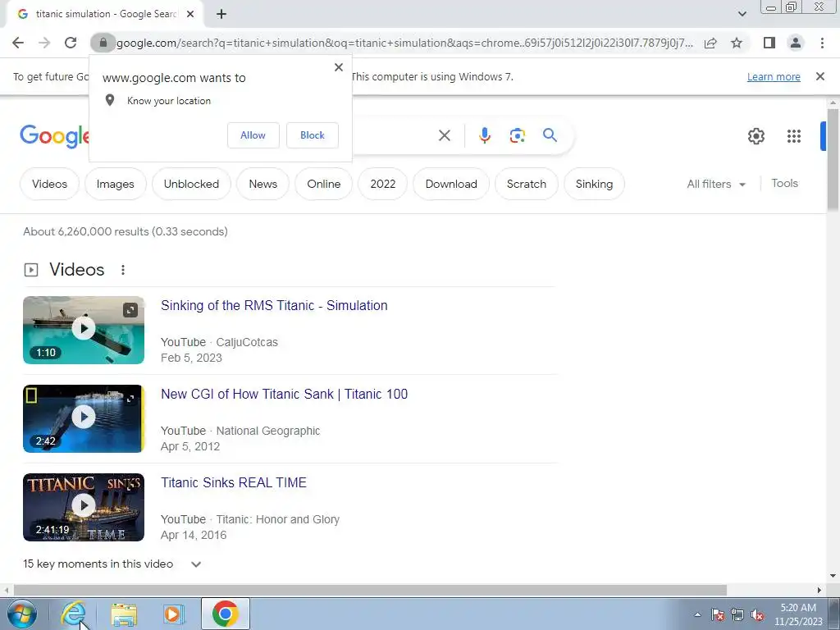Image resolution: width=840 pixels, height=630 pixels.
Task: Play the 1:10 Titanic simulation thumbnail
Action: coord(84,330)
